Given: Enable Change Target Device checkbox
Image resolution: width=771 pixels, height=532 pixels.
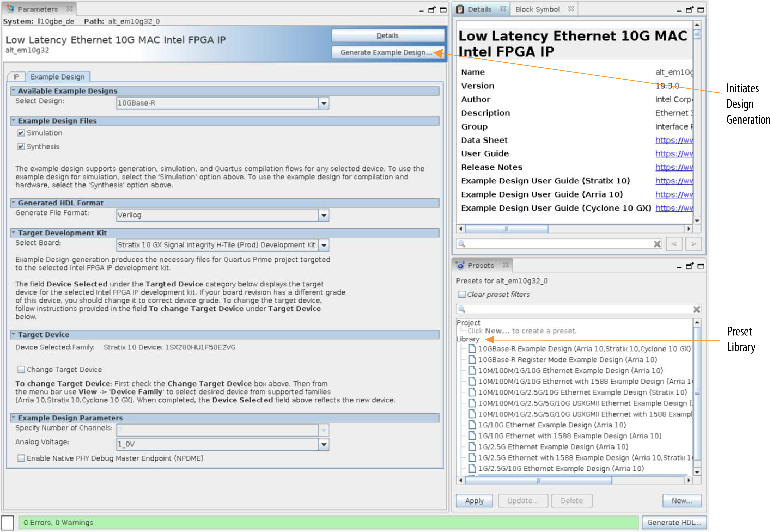Looking at the screenshot, I should 21,370.
